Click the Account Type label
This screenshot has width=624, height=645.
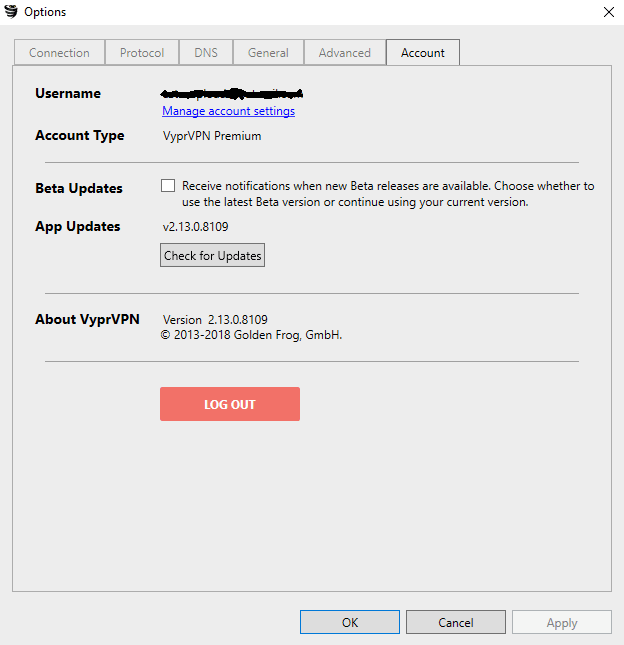point(80,136)
